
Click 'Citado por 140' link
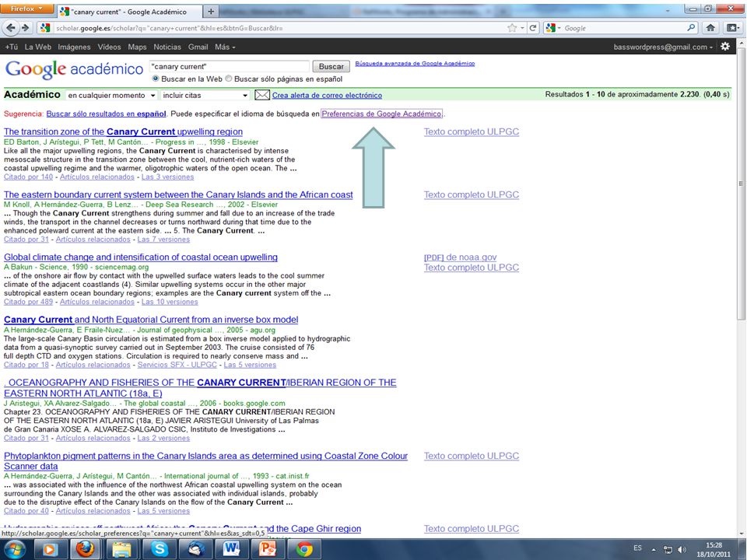click(28, 177)
